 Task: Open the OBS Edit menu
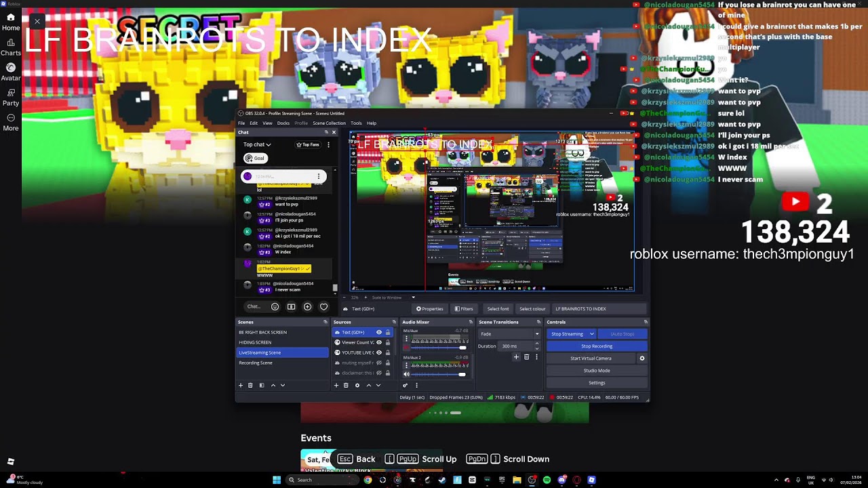tap(253, 123)
